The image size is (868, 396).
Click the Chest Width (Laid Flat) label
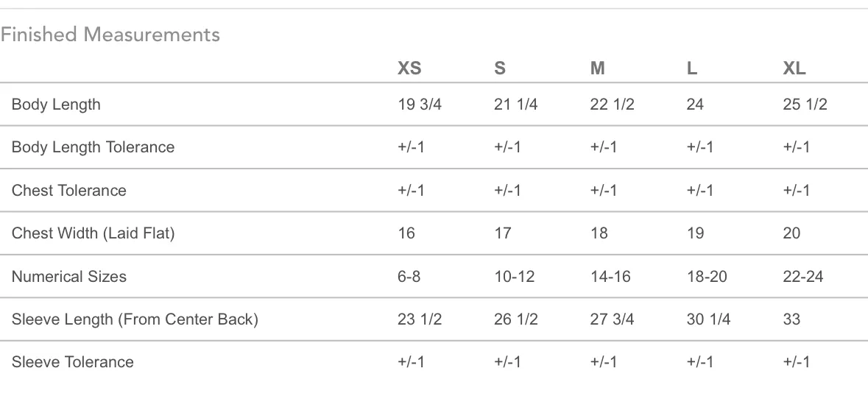(x=93, y=233)
